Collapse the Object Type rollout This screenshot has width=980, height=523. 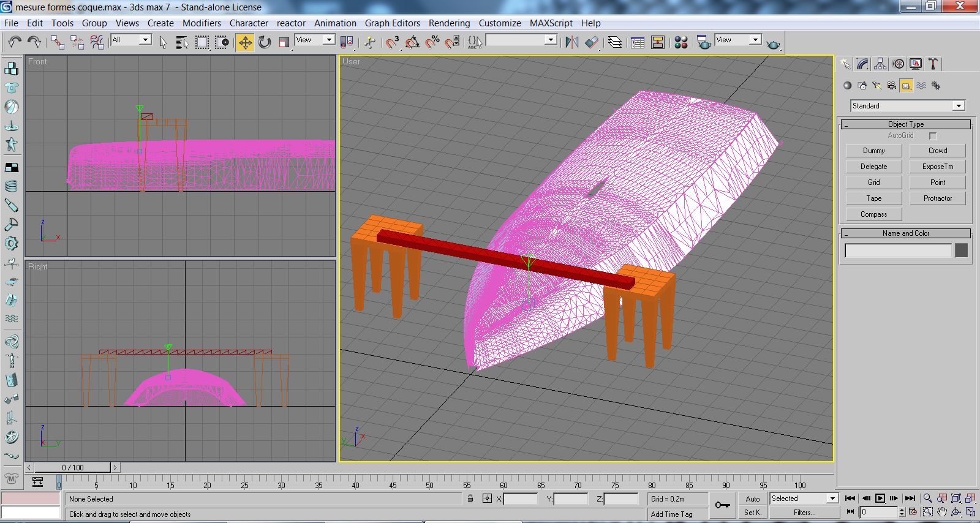point(906,124)
